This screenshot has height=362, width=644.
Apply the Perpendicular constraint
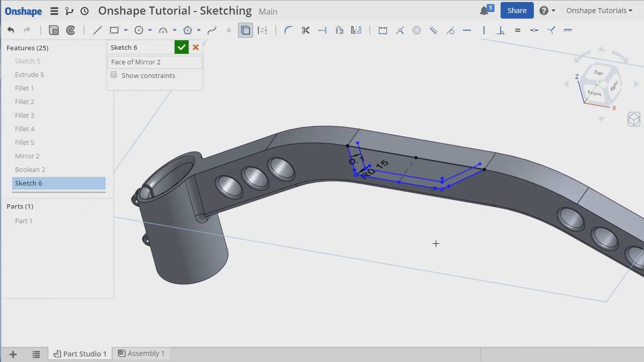(x=501, y=30)
